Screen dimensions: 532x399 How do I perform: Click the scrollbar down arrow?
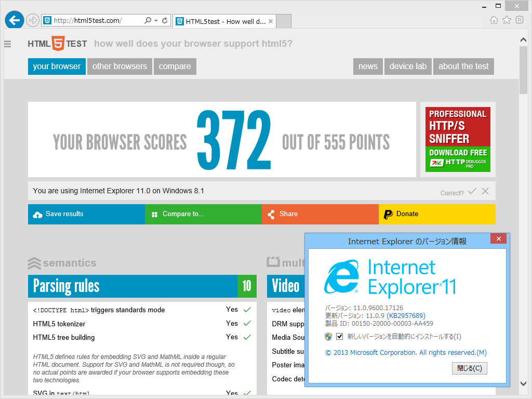tap(523, 384)
